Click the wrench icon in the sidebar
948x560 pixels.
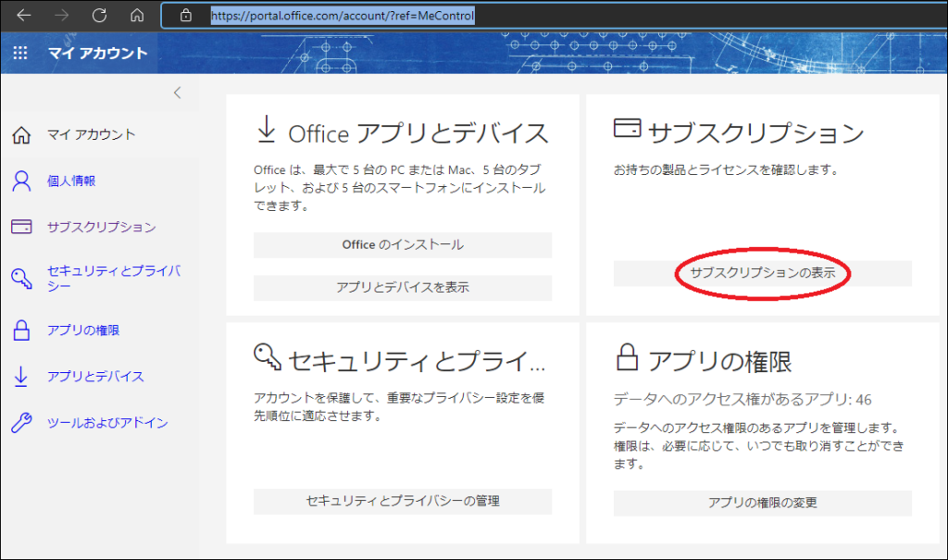click(x=21, y=423)
